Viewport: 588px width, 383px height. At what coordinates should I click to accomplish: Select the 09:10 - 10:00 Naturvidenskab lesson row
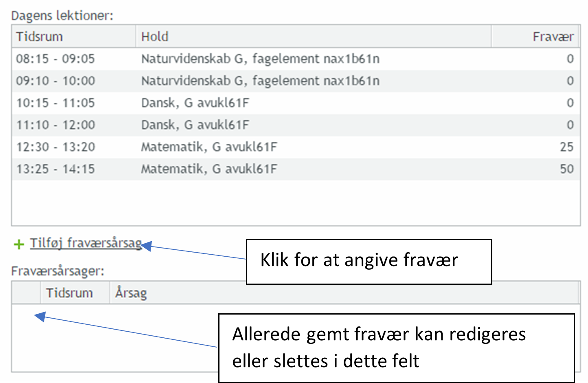pyautogui.click(x=260, y=81)
